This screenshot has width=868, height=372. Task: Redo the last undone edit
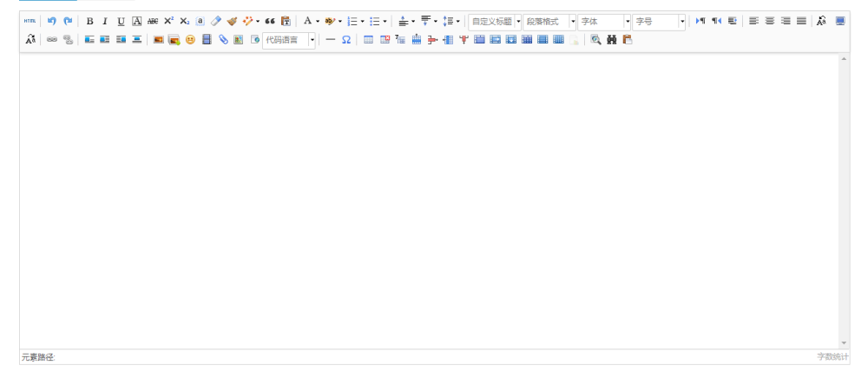click(x=68, y=21)
